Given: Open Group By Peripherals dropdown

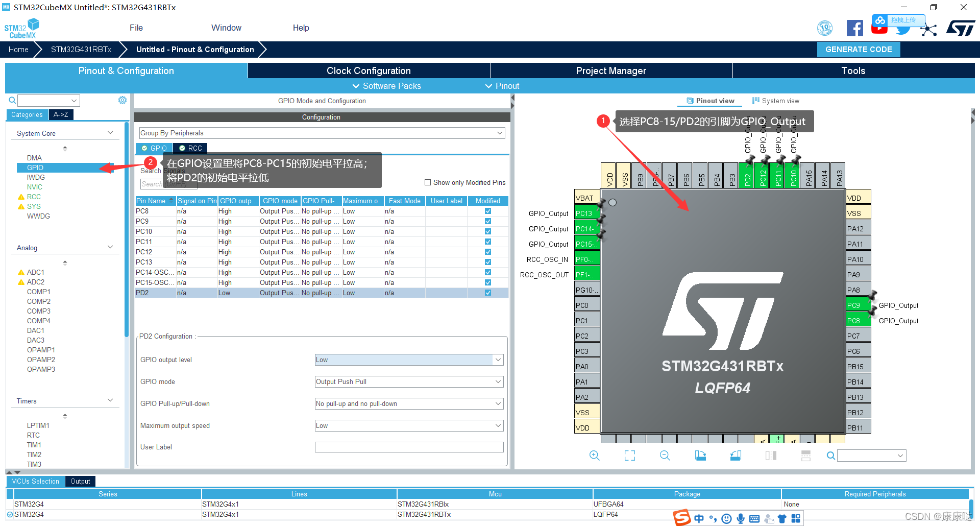Looking at the screenshot, I should pyautogui.click(x=322, y=133).
